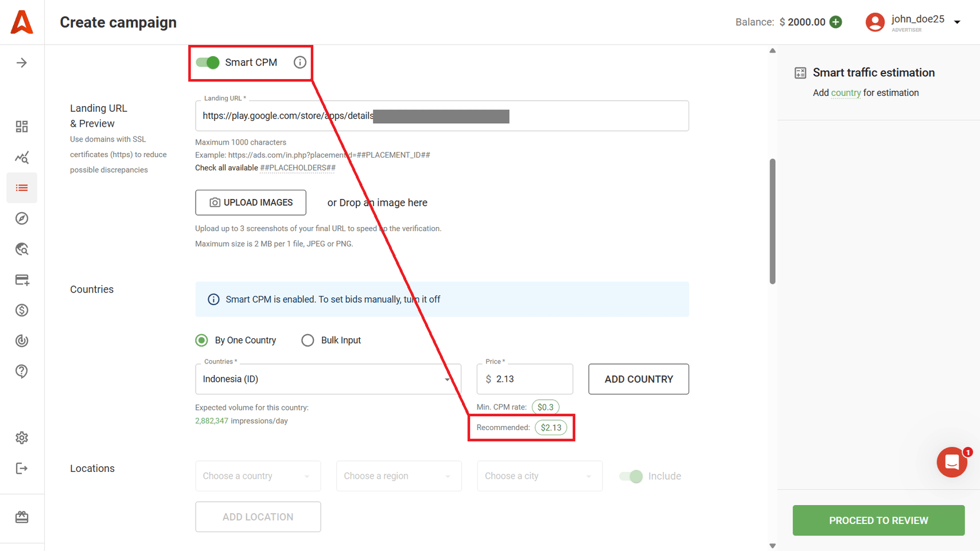The image size is (980, 551).
Task: Open the Statistics chart icon in sidebar
Action: 22,157
